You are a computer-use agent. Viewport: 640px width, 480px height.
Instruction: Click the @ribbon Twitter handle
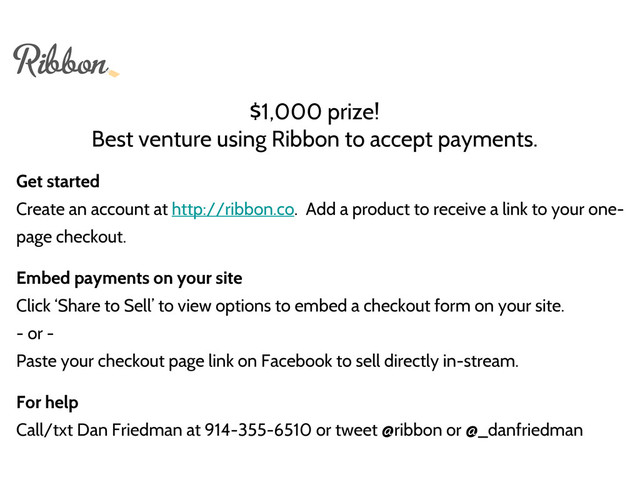[x=412, y=431]
